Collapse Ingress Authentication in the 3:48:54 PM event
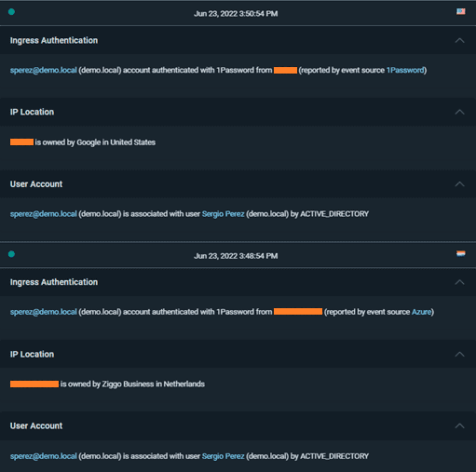 459,282
